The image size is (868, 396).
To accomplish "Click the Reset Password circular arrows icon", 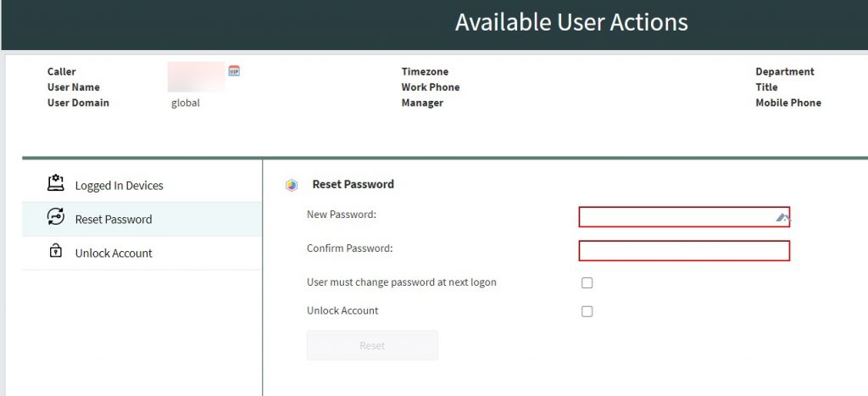I will 55,216.
